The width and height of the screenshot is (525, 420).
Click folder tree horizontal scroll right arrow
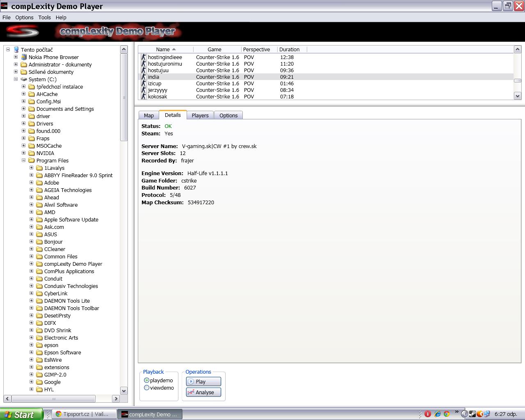pos(116,399)
